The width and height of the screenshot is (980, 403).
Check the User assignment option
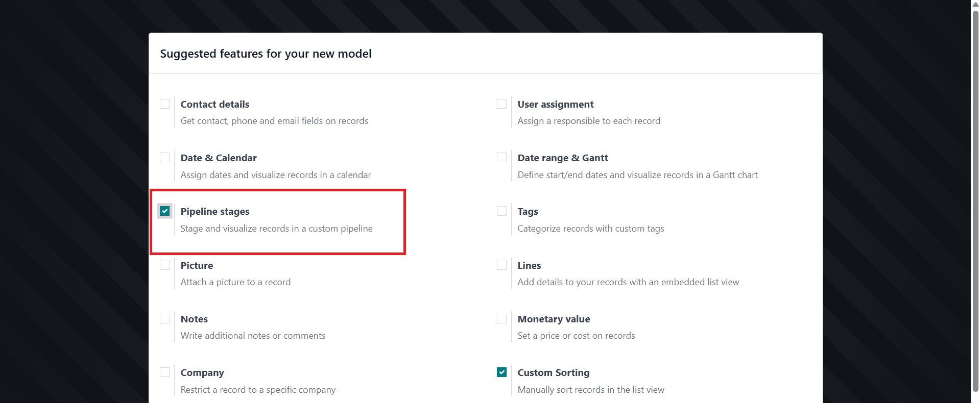pyautogui.click(x=501, y=104)
